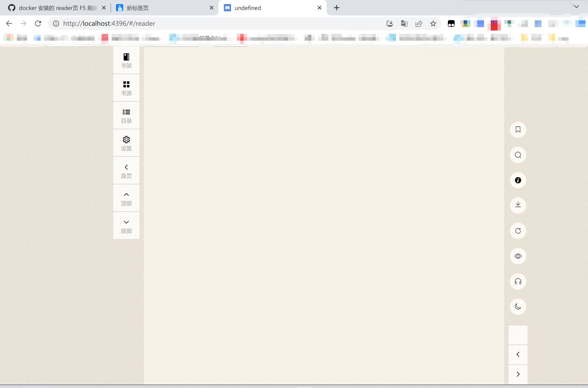
Task: Download the current book for offline reading
Action: [x=518, y=205]
